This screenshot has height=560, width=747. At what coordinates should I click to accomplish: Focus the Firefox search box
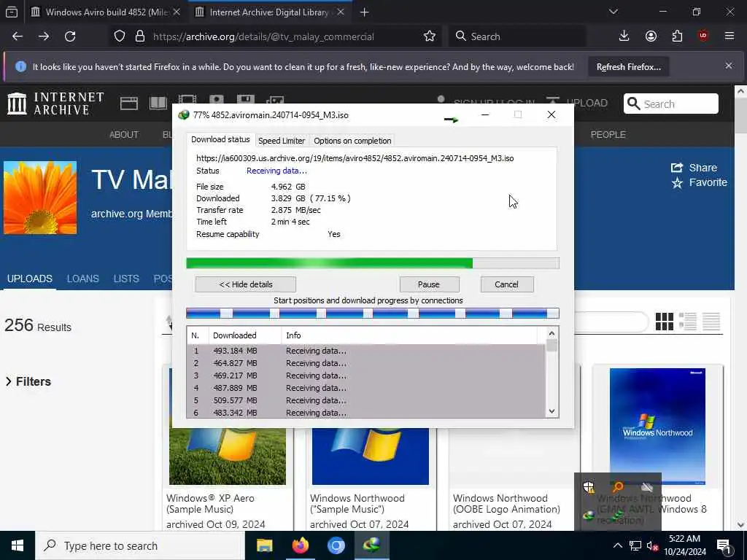[517, 36]
